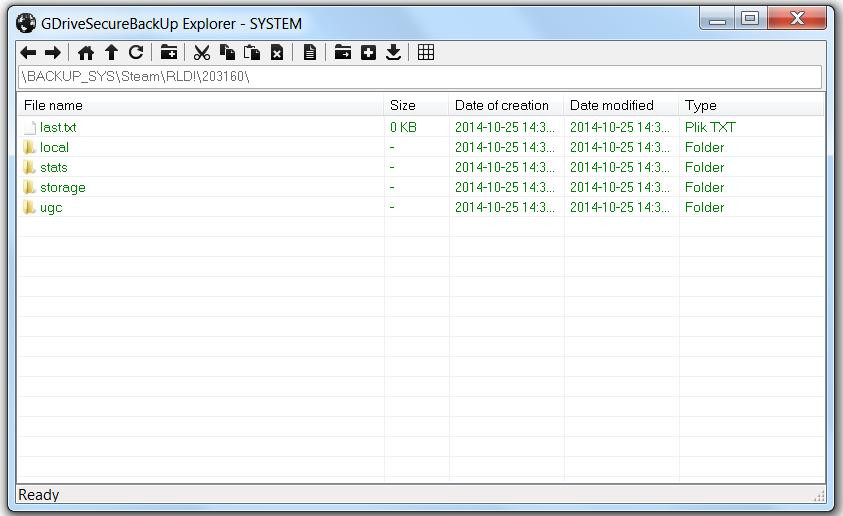Click modified date of ugc folder
Image resolution: width=843 pixels, height=516 pixels.
[619, 207]
